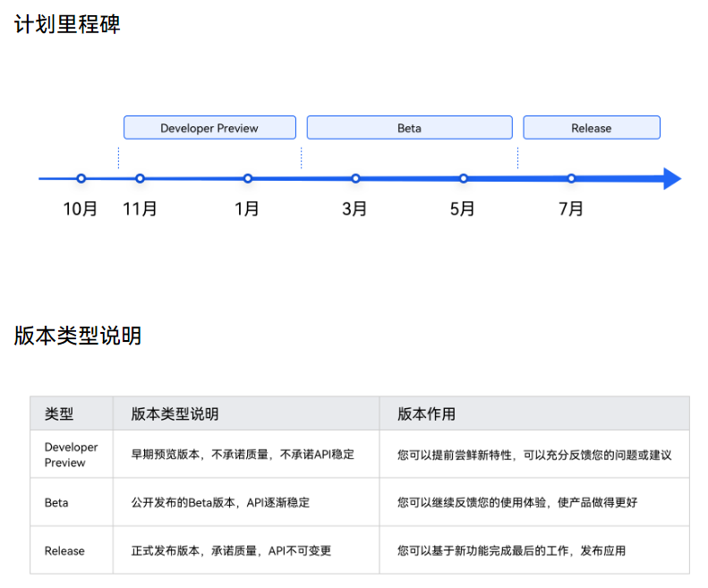Click the timeline arrow head

pos(671,179)
